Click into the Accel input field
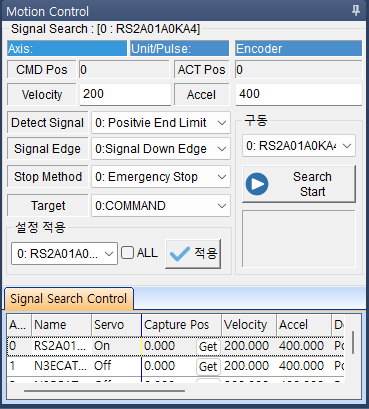Image resolution: width=369 pixels, height=409 pixels. [x=299, y=94]
